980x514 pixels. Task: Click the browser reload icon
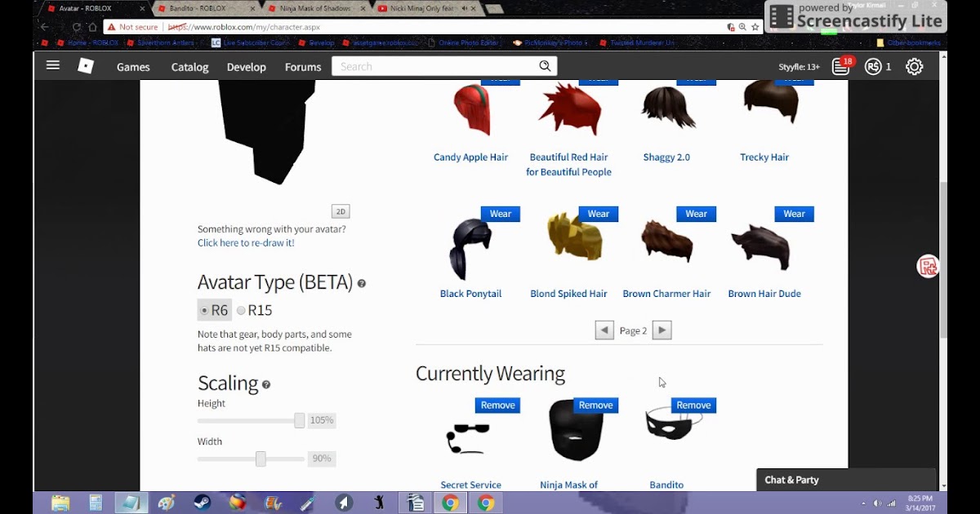click(77, 27)
